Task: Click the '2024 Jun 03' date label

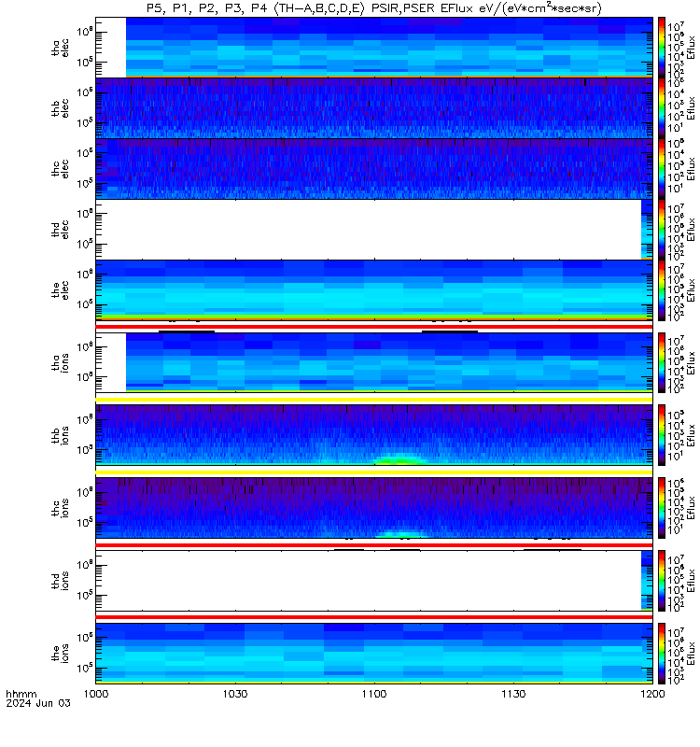Action: (x=38, y=703)
